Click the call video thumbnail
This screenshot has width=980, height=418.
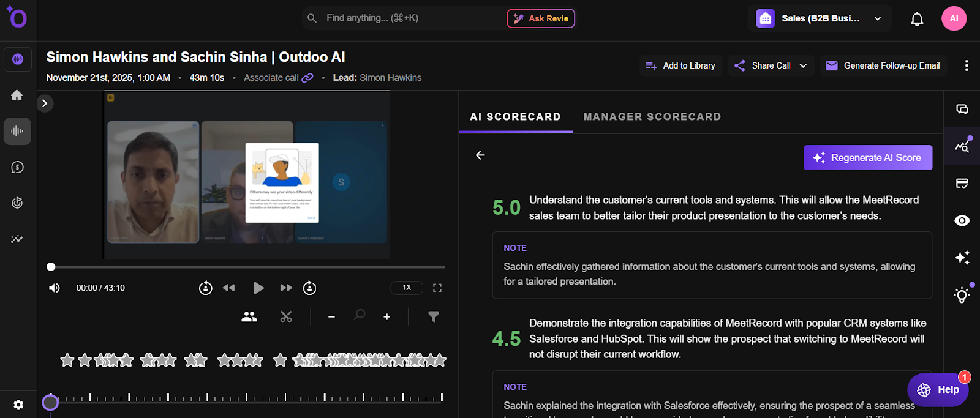pos(246,175)
